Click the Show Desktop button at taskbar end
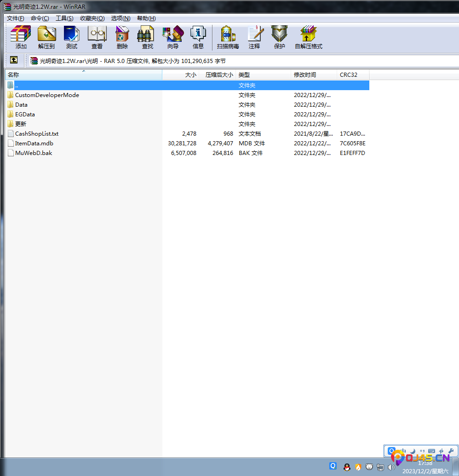Screen dimensions: 459x476 [457, 467]
